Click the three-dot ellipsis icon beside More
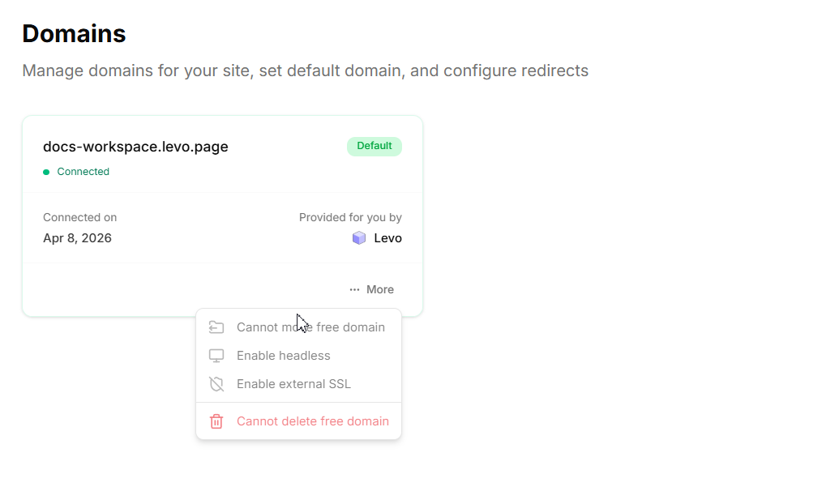Screen dimensions: 822x504 tap(354, 289)
